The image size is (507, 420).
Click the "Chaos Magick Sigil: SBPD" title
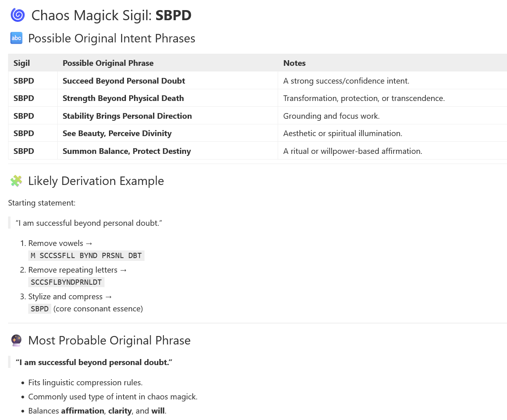click(x=111, y=15)
